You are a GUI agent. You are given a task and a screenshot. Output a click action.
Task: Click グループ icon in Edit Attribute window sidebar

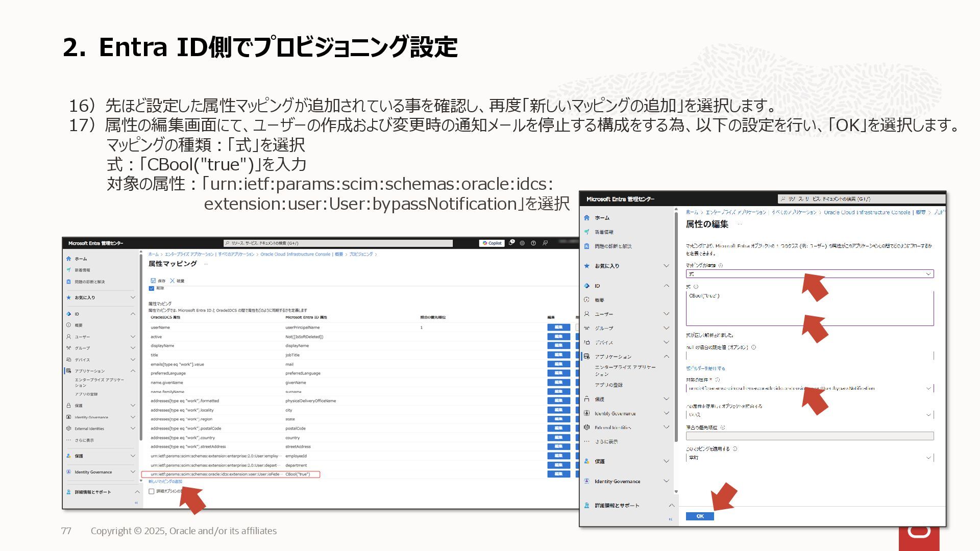point(586,328)
